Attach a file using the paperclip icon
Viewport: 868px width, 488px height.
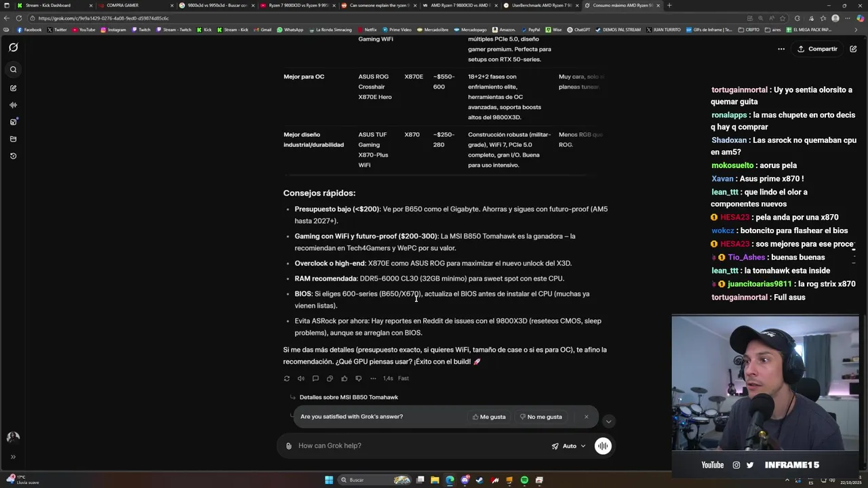(289, 446)
